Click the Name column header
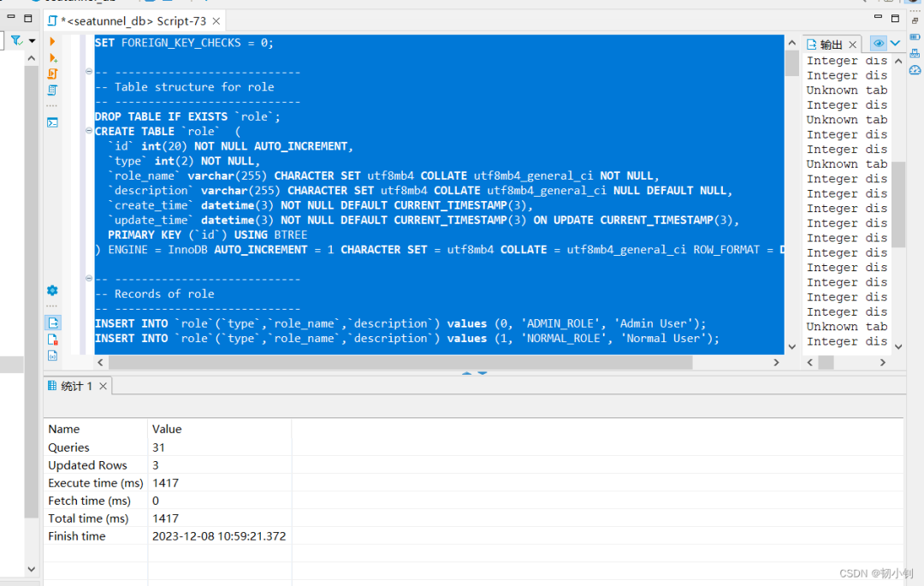Image resolution: width=924 pixels, height=586 pixels. point(96,429)
